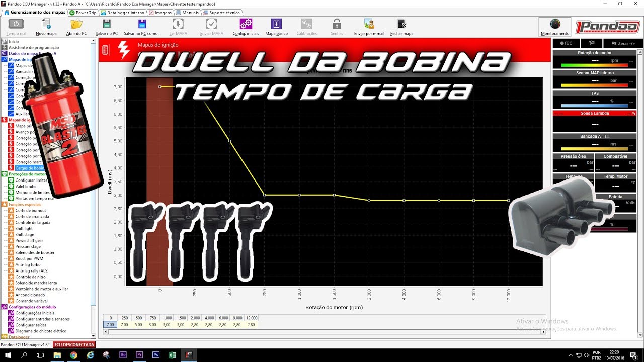Open Corte de arrancada
Screen dimensions: 644x362
pos(31,216)
